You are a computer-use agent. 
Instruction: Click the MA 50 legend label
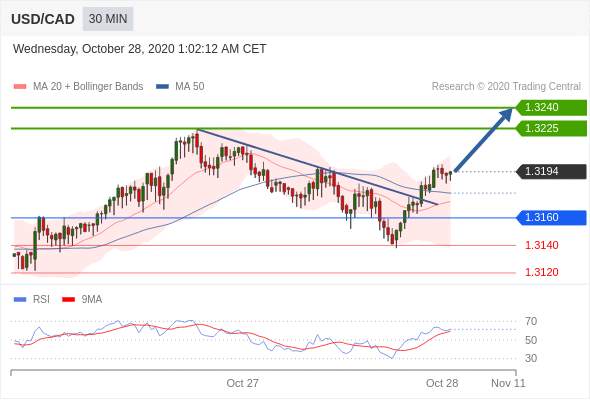(190, 87)
